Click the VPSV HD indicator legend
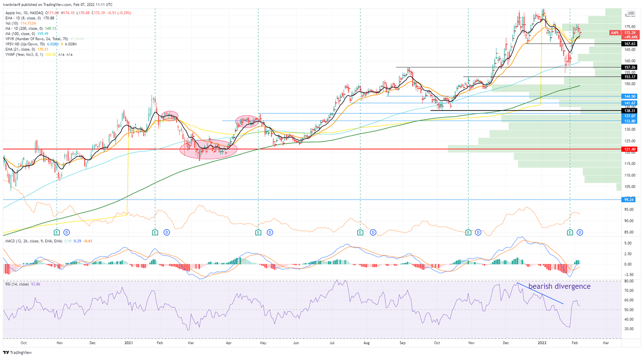This screenshot has height=358, width=644. [x=41, y=44]
